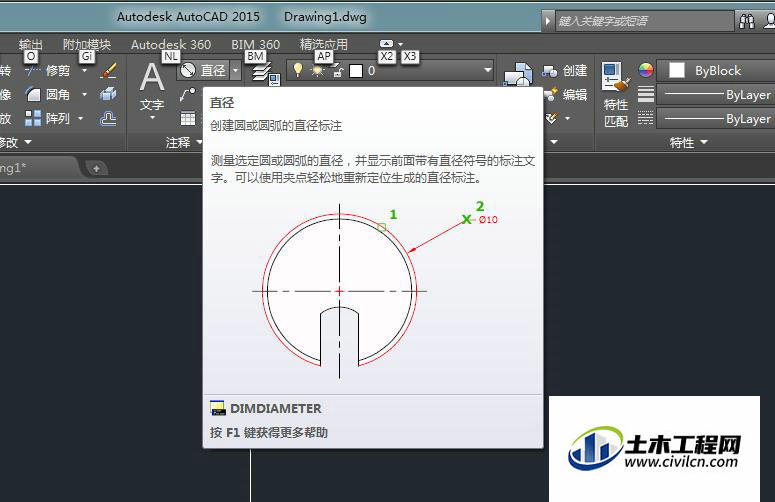The height and width of the screenshot is (502, 775).
Task: Open the Array tool dropdown arrow
Action: pyautogui.click(x=81, y=118)
